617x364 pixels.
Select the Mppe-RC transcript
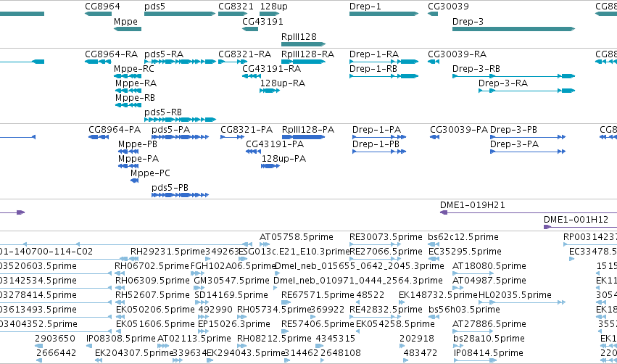(x=128, y=76)
